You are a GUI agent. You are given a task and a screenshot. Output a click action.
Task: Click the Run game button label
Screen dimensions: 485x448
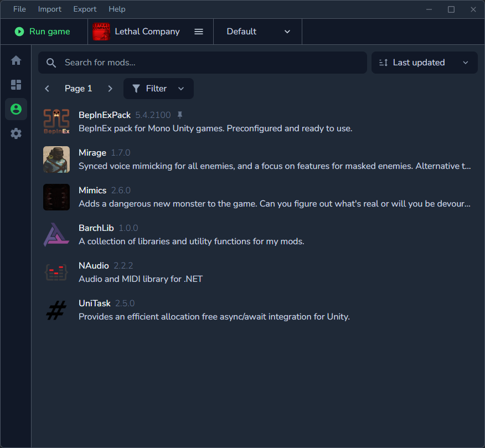tap(49, 32)
